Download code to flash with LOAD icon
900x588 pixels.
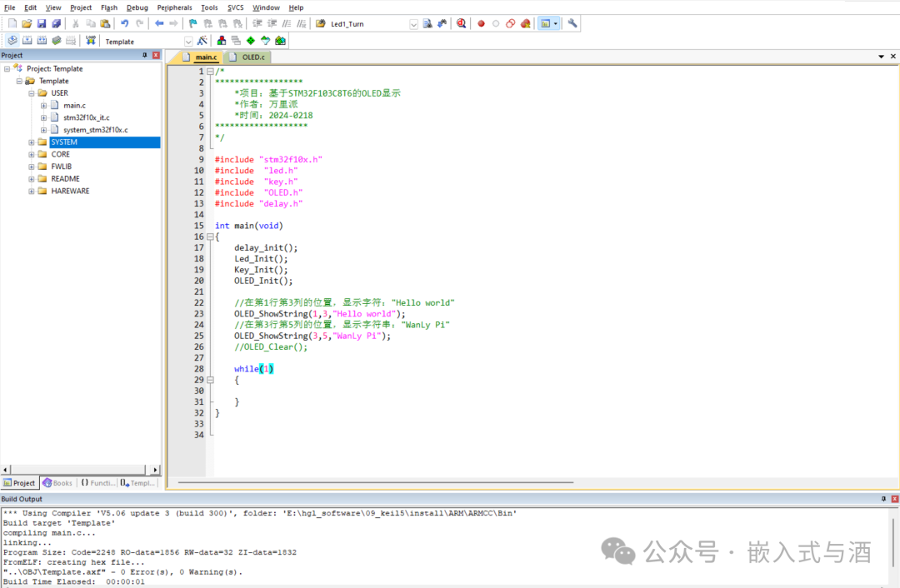[90, 40]
